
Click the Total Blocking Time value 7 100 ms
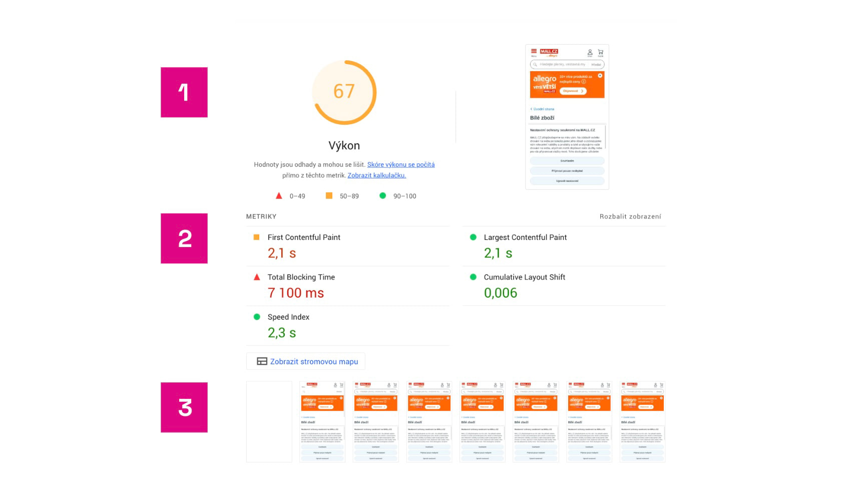[295, 293]
